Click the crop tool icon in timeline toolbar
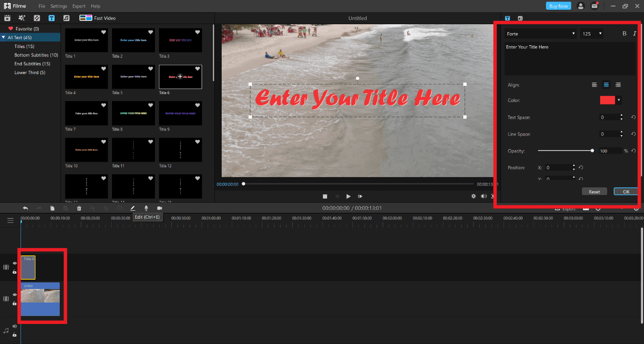Image resolution: width=644 pixels, height=344 pixels. point(106,208)
